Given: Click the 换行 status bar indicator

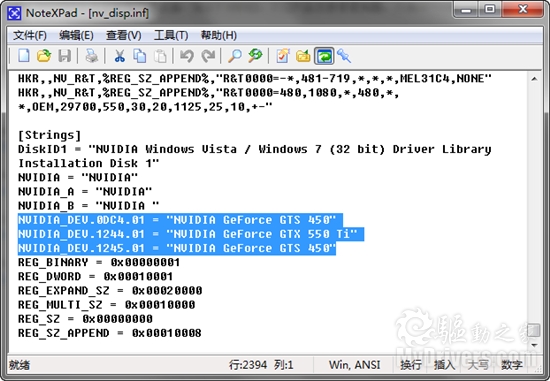Looking at the screenshot, I should coord(410,365).
